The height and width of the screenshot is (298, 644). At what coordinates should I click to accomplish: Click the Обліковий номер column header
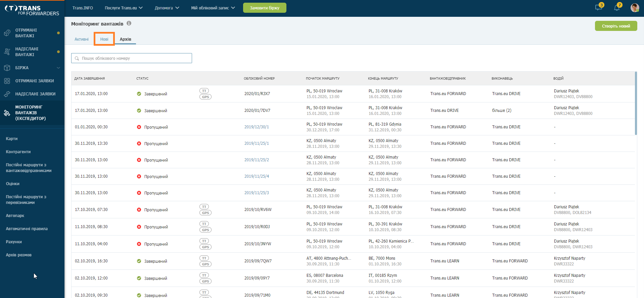(259, 79)
